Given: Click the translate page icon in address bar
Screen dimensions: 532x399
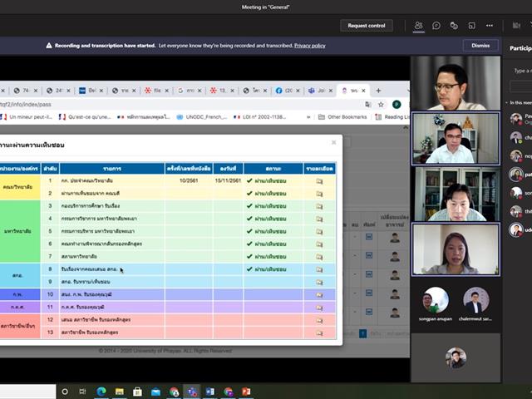Looking at the screenshot, I should pyautogui.click(x=368, y=105).
